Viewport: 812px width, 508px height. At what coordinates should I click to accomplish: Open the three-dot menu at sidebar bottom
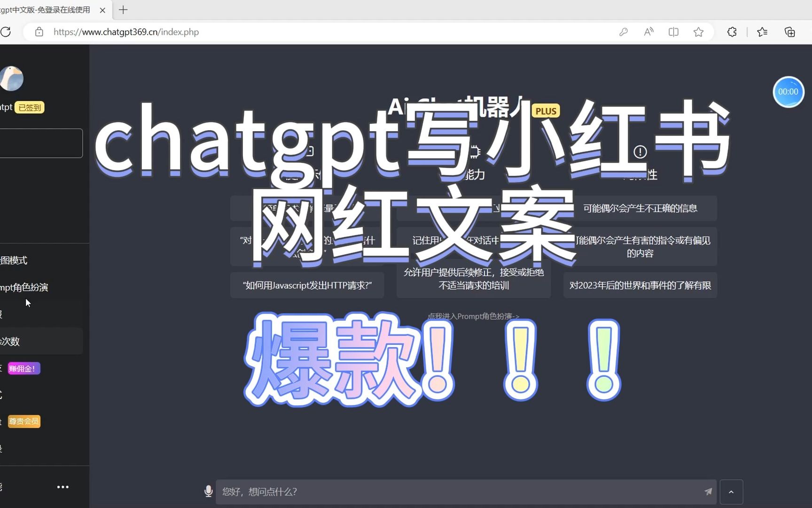coord(63,487)
